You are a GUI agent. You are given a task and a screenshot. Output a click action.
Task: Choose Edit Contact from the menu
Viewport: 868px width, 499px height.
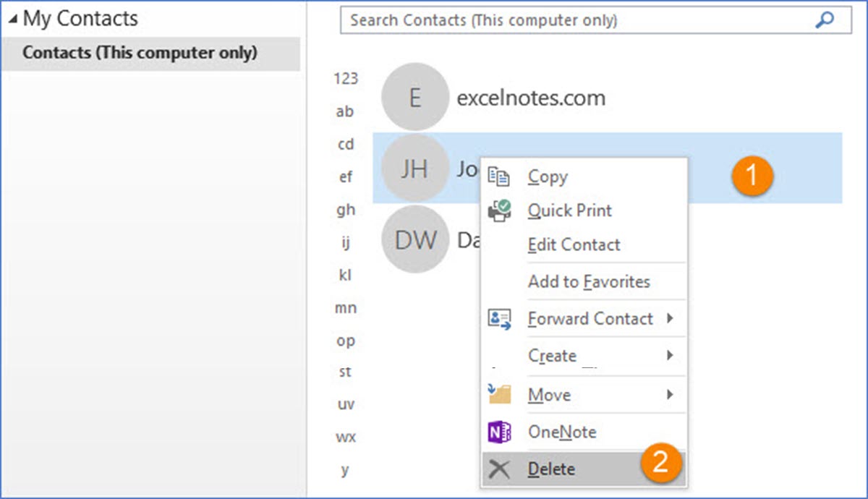coord(574,244)
